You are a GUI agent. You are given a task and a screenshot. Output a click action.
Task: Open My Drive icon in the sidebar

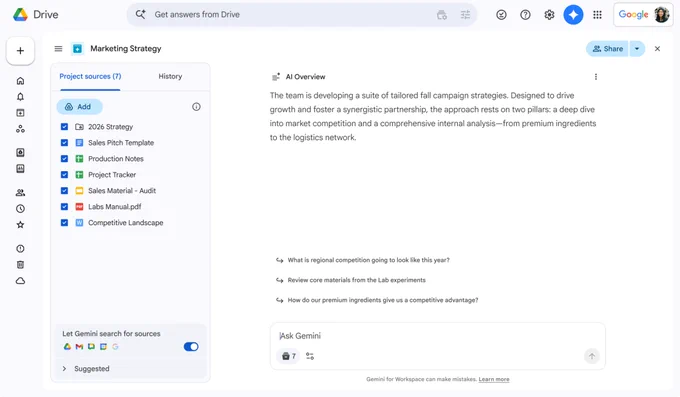coord(20,152)
